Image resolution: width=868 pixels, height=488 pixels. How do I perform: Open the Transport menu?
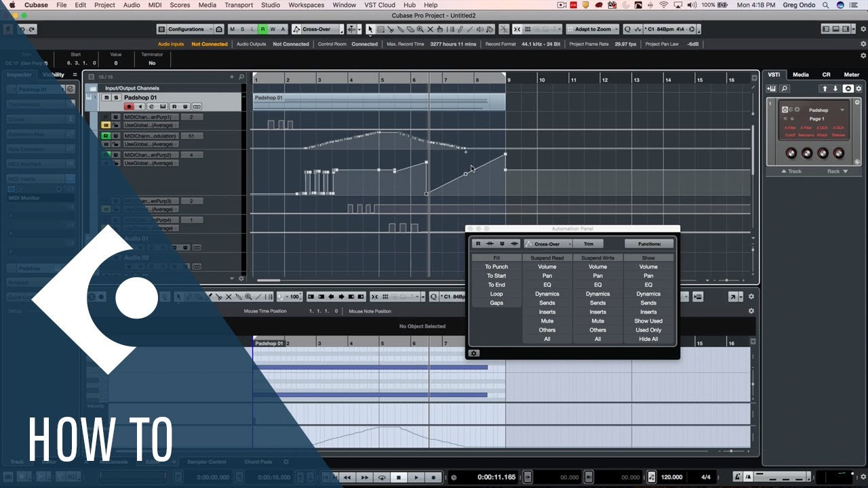(239, 5)
